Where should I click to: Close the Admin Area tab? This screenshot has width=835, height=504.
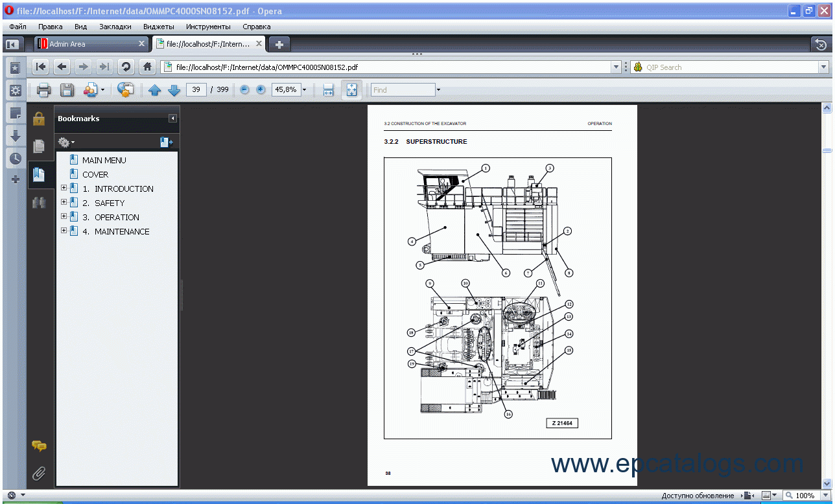click(142, 43)
